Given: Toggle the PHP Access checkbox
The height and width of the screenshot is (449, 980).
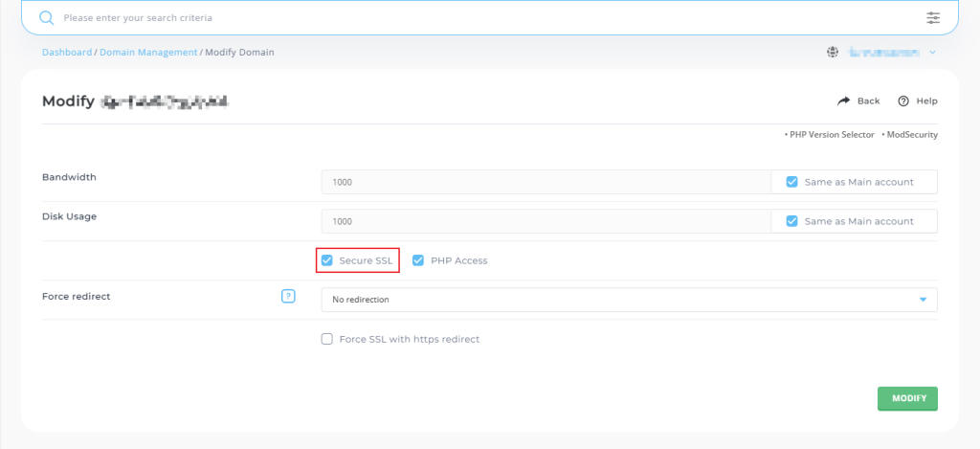Looking at the screenshot, I should pyautogui.click(x=418, y=260).
